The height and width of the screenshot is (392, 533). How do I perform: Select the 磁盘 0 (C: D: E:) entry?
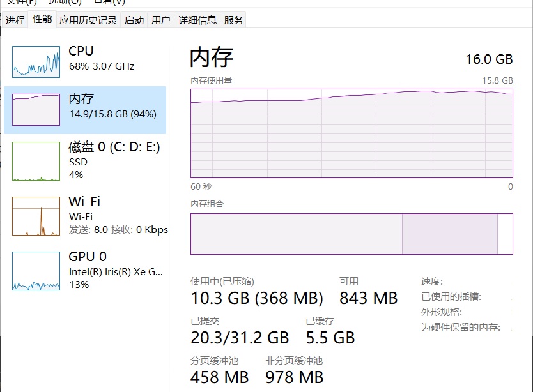(x=114, y=147)
